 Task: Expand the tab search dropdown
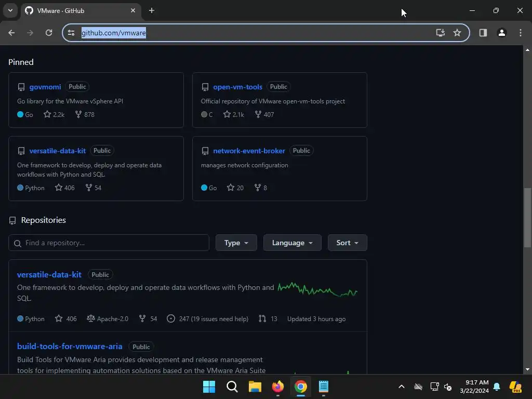click(10, 10)
